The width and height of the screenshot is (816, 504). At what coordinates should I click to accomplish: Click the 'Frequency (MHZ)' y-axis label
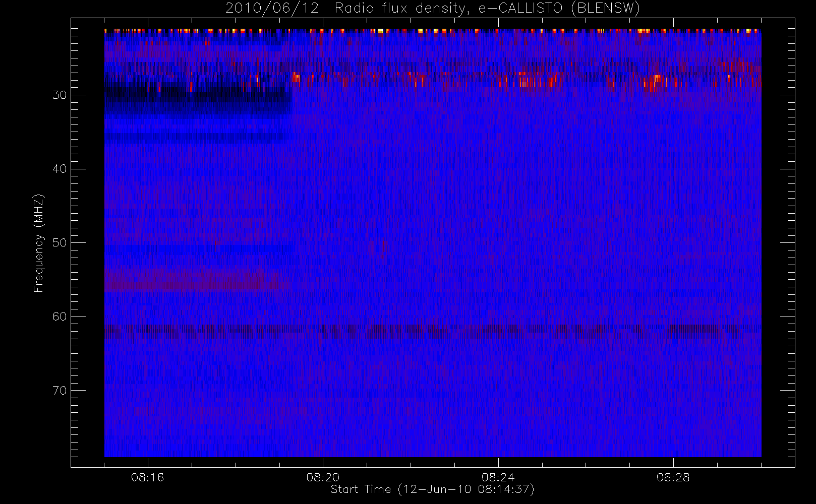tap(39, 243)
